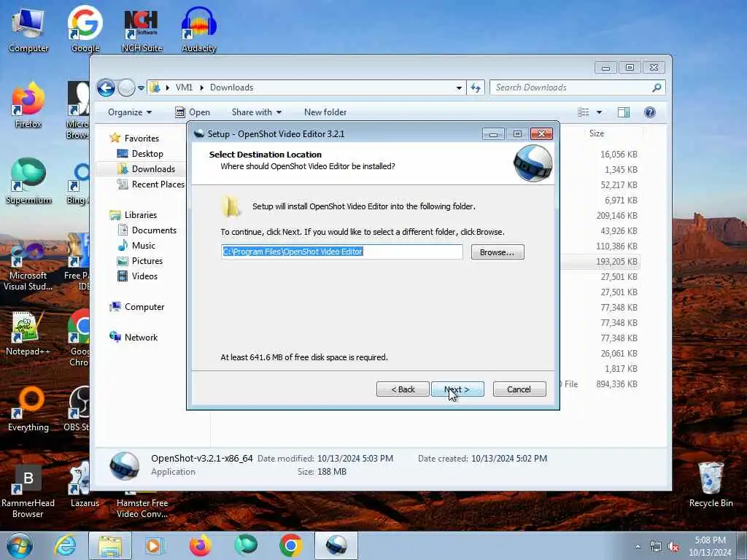
Task: Launch Firefox from the desktop icon
Action: [28, 106]
